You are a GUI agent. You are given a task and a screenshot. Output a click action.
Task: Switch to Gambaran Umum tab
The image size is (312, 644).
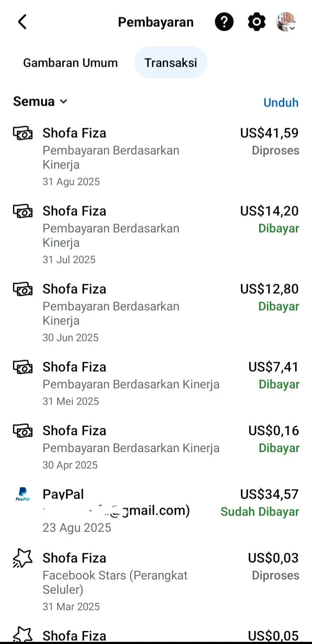click(x=70, y=63)
